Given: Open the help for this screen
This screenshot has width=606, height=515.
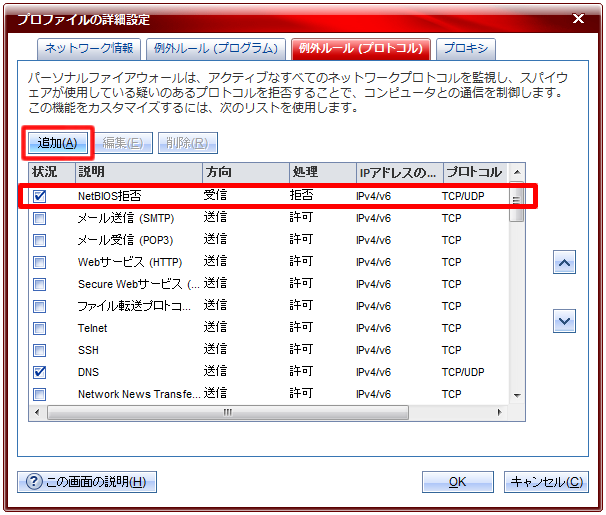Looking at the screenshot, I should pyautogui.click(x=86, y=482).
